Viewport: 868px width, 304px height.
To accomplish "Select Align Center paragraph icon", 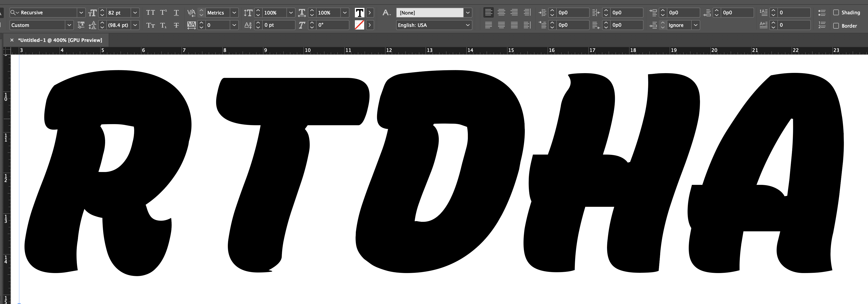I will pos(501,13).
